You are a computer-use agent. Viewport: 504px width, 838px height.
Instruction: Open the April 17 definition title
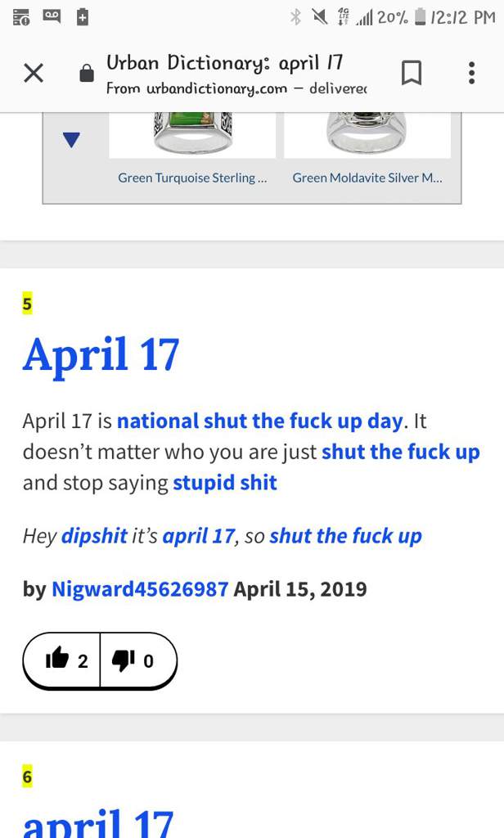[101, 355]
